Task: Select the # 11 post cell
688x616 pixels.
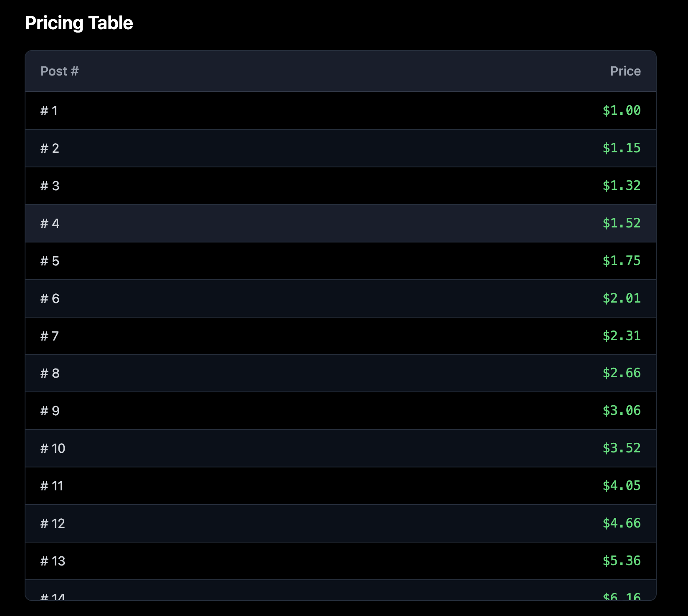Action: (52, 486)
